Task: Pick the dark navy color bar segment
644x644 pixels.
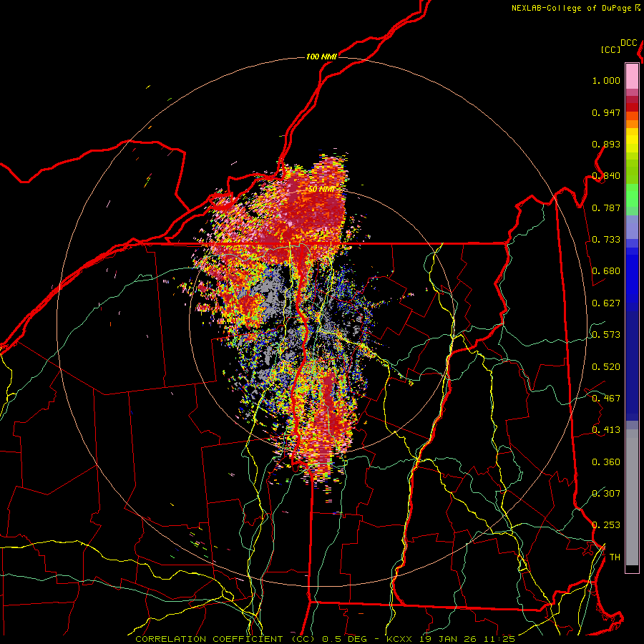Action: [x=632, y=366]
